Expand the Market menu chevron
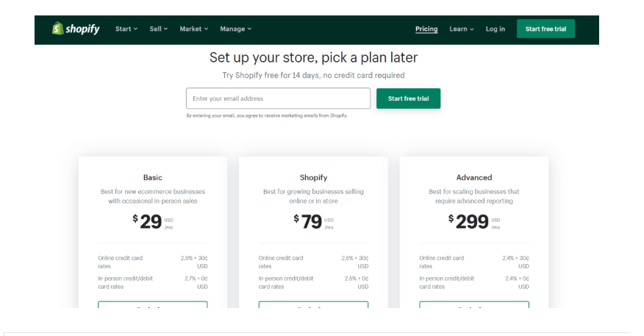Viewport: 644px width, 336px height. (206, 29)
